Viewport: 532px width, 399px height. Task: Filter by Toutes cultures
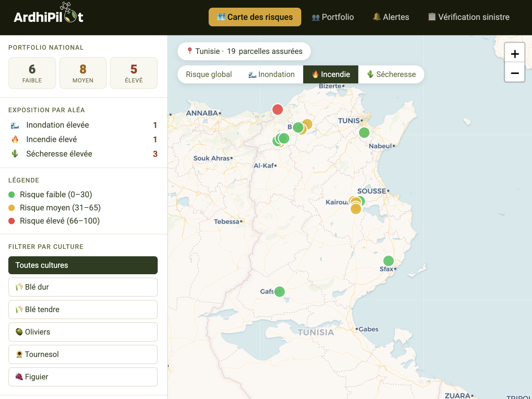pyautogui.click(x=83, y=265)
